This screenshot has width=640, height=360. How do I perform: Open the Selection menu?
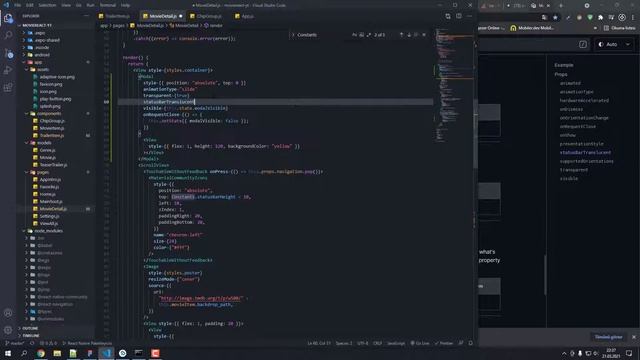click(x=47, y=5)
